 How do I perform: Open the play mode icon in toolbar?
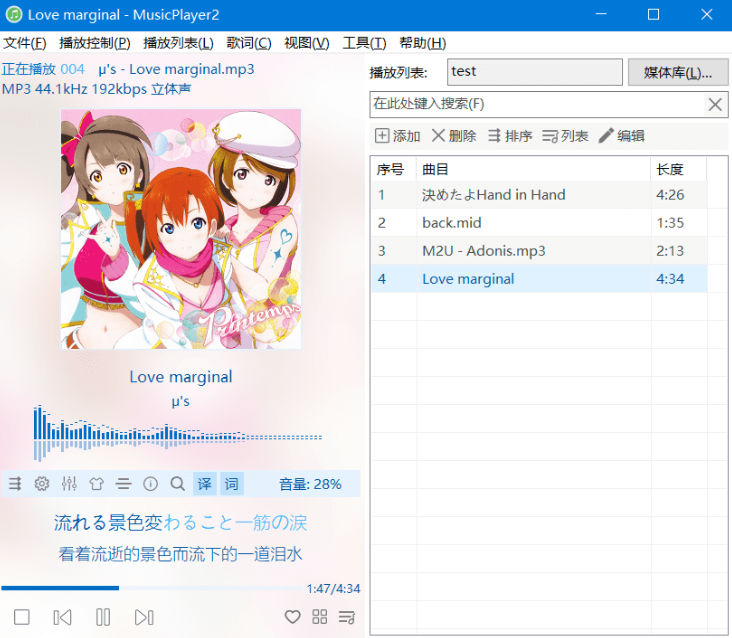point(15,484)
